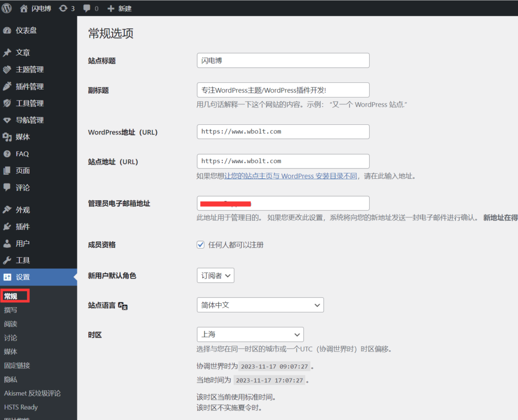Open the 时区 上海 dropdown
The width and height of the screenshot is (518, 420).
point(250,335)
